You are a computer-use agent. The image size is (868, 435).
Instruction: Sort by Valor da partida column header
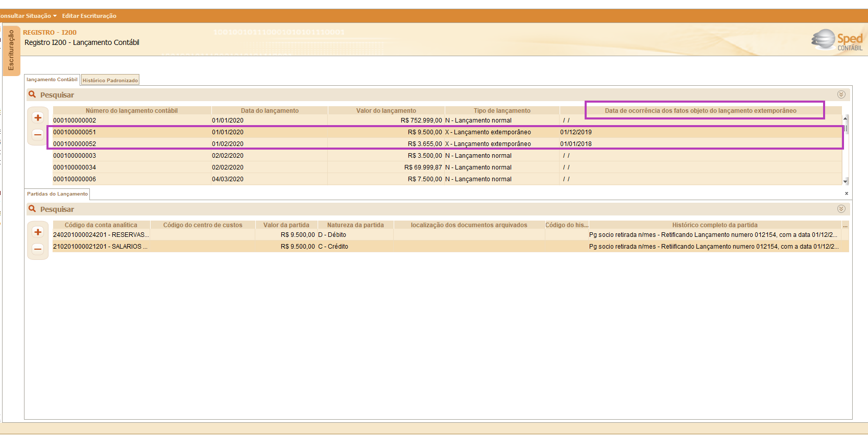click(286, 225)
